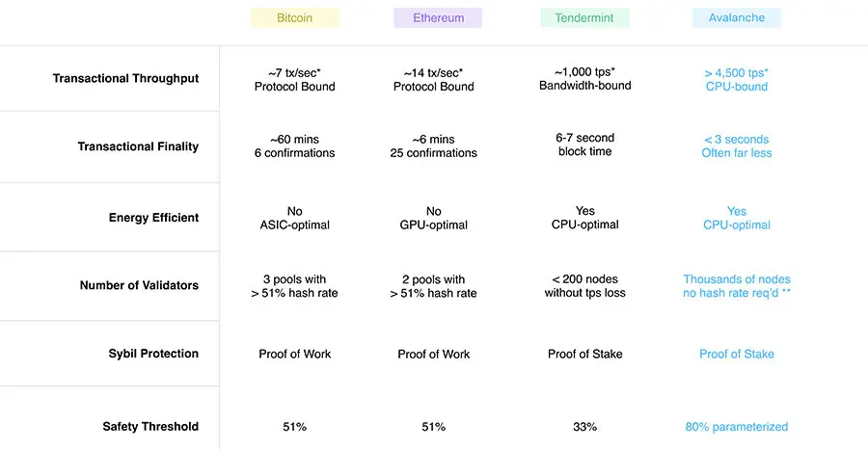Select the purple Ethereum header label
The image size is (868, 449).
tap(438, 17)
